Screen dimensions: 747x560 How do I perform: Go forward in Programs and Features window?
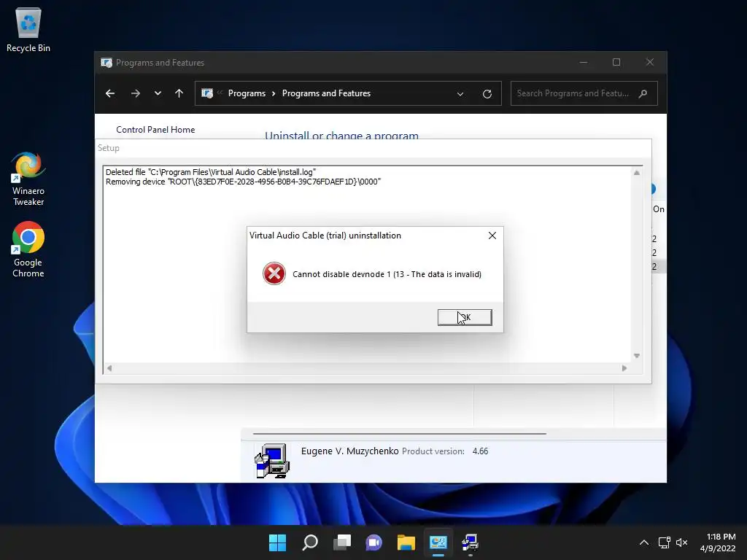pos(135,93)
